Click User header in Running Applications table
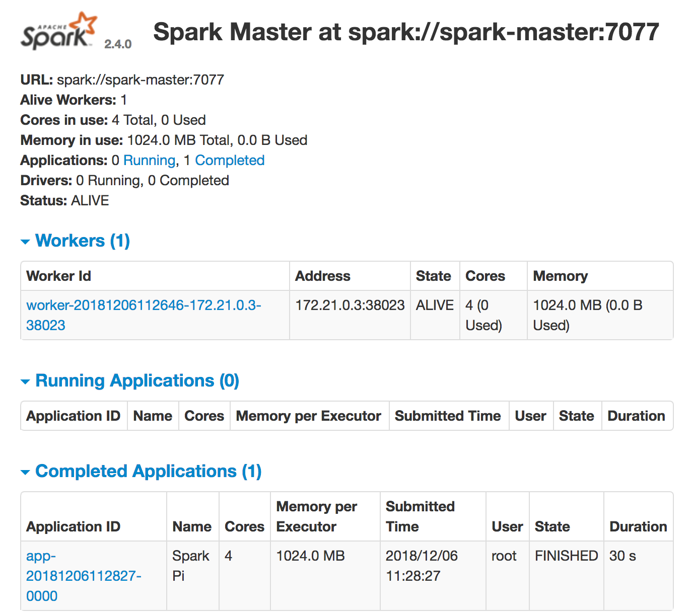 (530, 416)
